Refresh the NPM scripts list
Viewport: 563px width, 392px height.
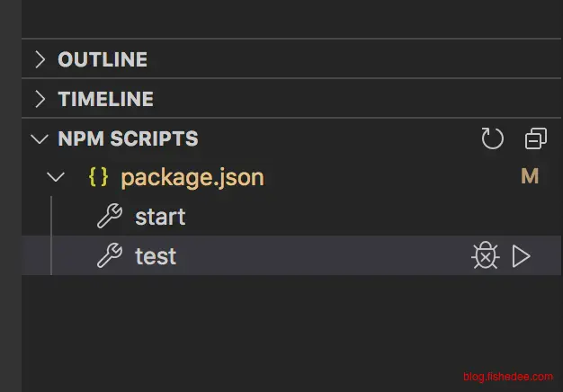[x=493, y=138]
